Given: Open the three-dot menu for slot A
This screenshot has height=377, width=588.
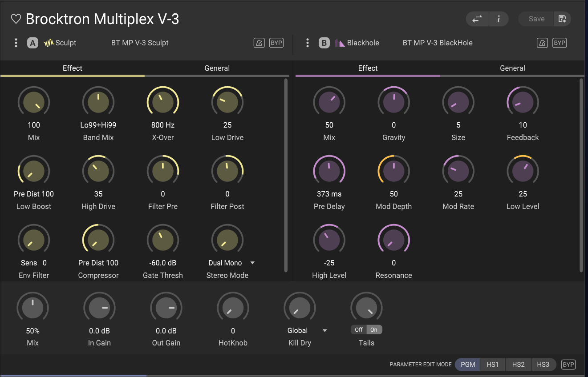Looking at the screenshot, I should pos(16,43).
